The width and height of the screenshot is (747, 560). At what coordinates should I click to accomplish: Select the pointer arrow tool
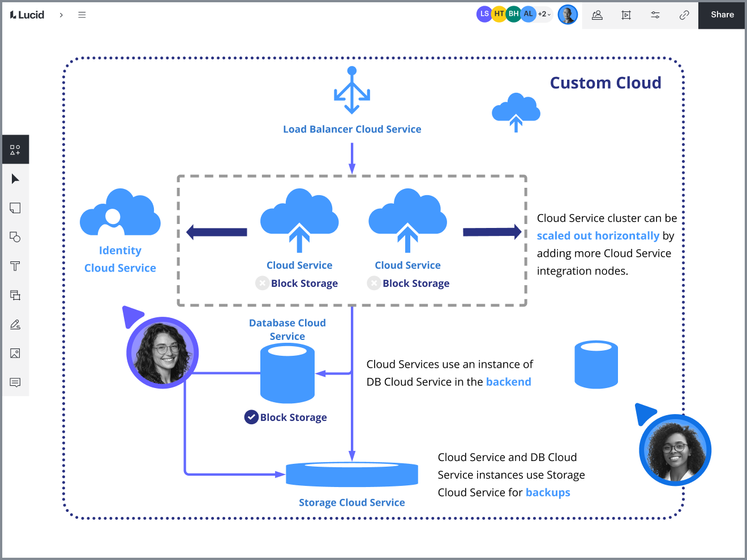pos(15,179)
